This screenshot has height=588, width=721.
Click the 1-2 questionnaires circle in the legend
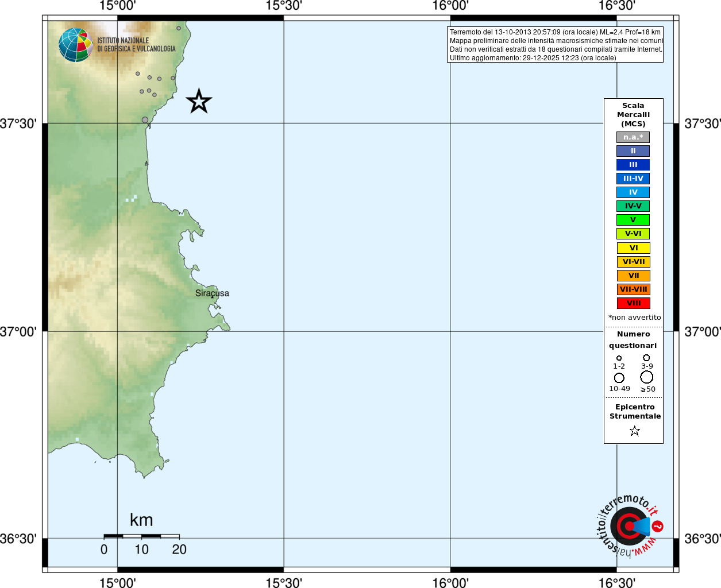(619, 358)
